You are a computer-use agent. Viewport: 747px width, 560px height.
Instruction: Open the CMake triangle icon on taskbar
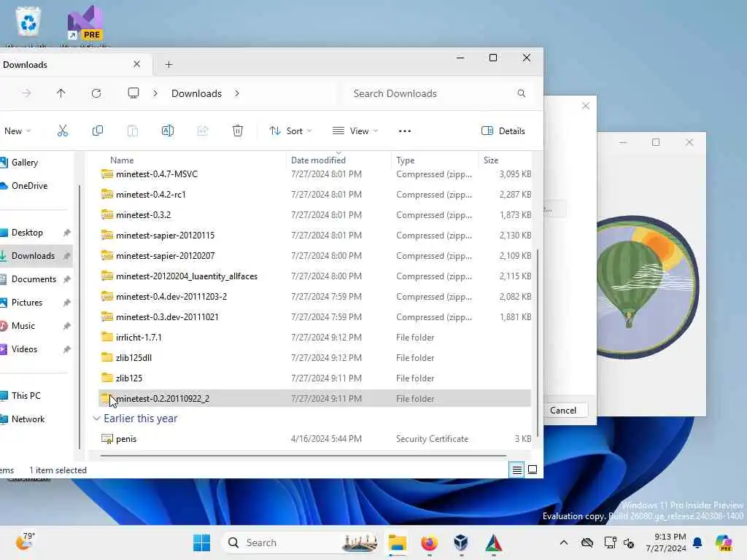tap(494, 542)
